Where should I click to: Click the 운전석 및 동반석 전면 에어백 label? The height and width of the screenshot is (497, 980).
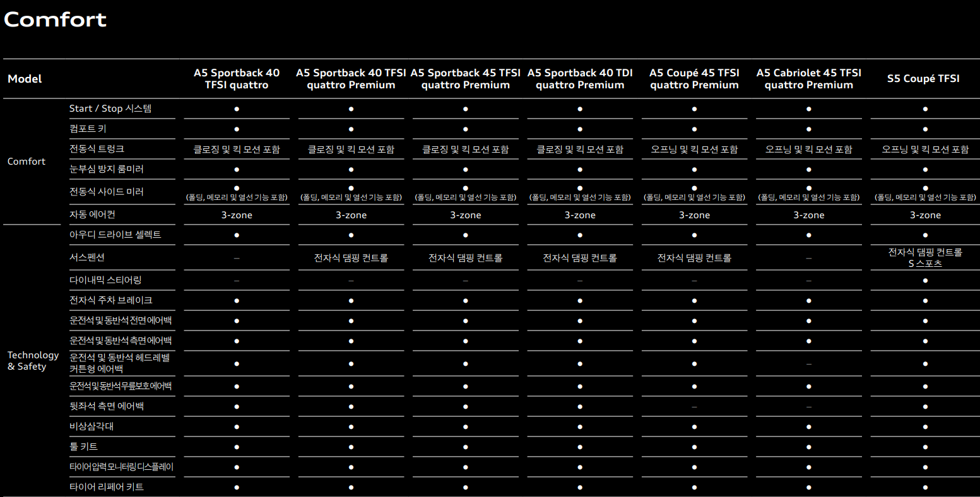pos(121,320)
